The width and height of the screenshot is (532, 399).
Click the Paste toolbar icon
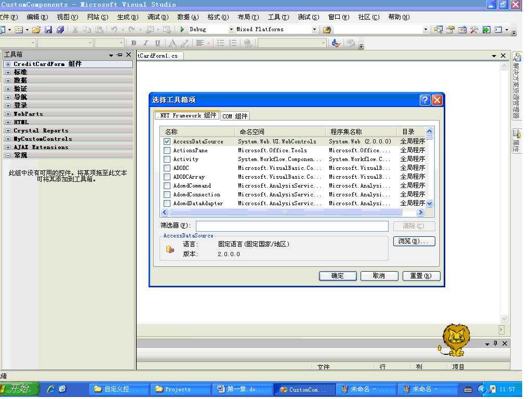[x=99, y=30]
